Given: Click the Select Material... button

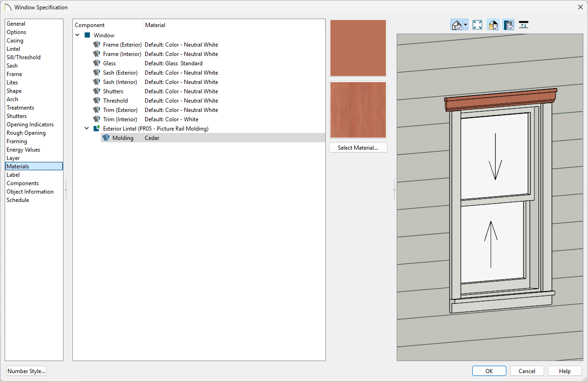Looking at the screenshot, I should click(358, 148).
